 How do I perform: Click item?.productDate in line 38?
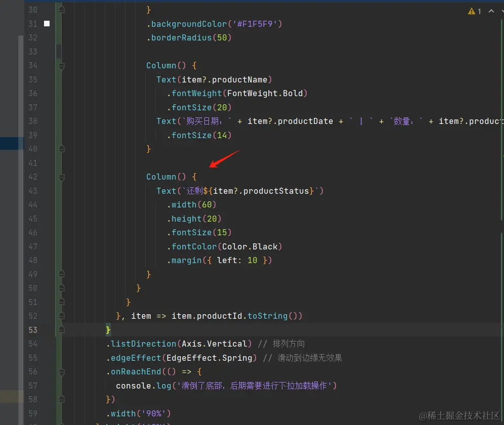click(290, 121)
